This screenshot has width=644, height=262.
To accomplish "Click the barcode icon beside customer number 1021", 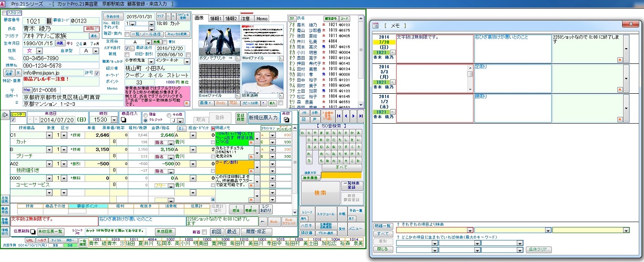I will coord(50,20).
